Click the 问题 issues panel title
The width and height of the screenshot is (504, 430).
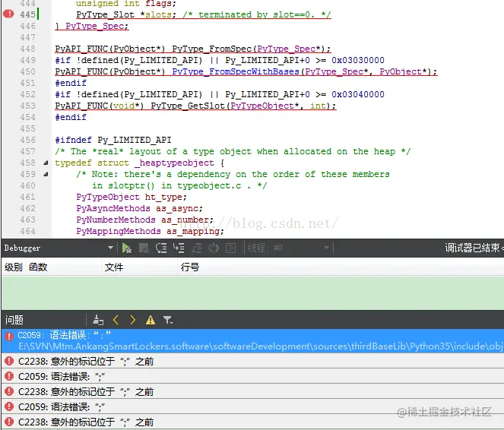tap(14, 320)
